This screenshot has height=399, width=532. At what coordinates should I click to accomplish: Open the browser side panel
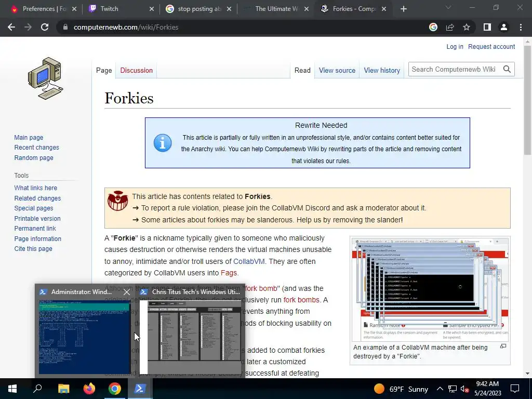coord(487,27)
